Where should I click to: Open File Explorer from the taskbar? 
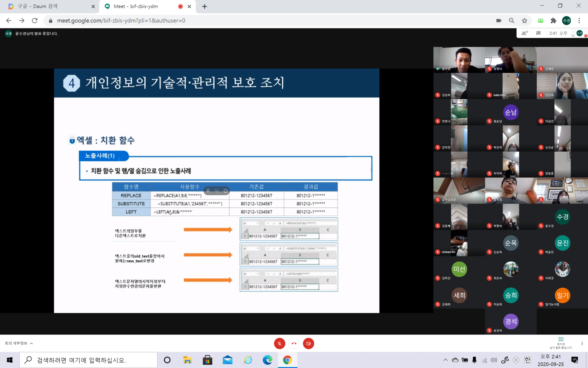tap(187, 360)
